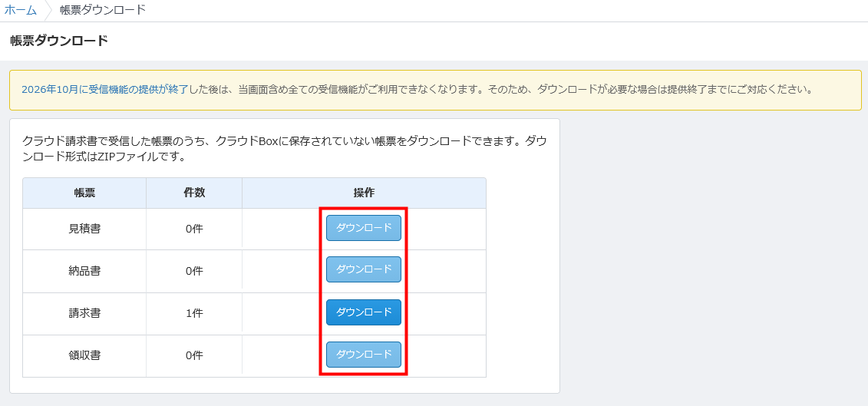Select the 帳票ダウンロード breadcrumb item
The width and height of the screenshot is (868, 406).
102,10
